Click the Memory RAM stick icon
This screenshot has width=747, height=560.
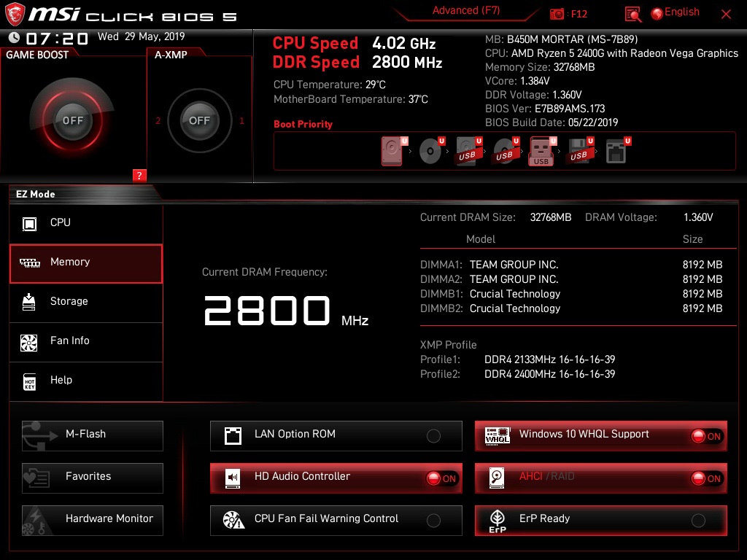tap(29, 262)
